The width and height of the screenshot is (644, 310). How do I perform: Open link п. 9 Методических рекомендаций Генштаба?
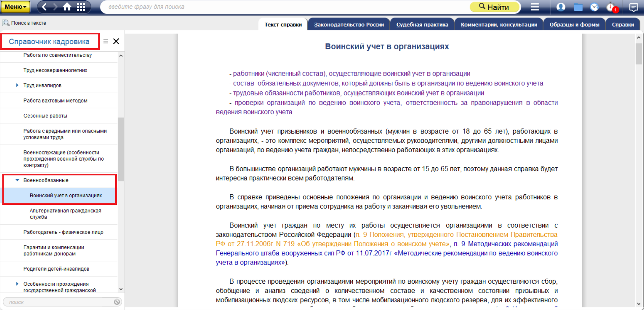pyautogui.click(x=387, y=253)
